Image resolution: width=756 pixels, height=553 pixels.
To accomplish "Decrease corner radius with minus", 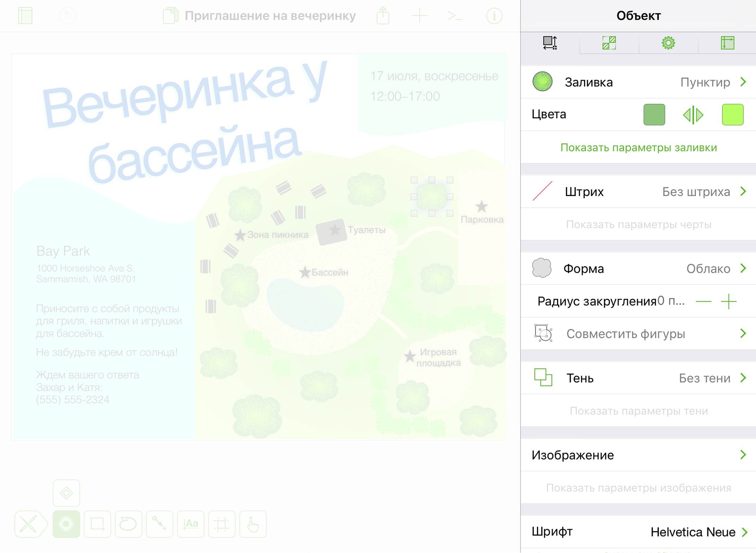I will [703, 301].
